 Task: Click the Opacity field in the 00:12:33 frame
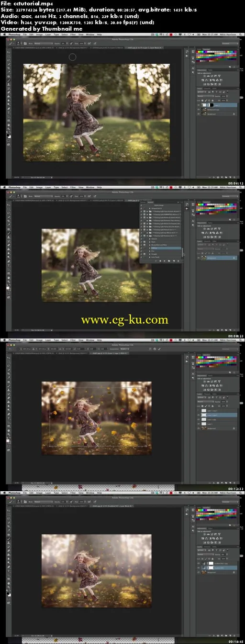pos(223,402)
